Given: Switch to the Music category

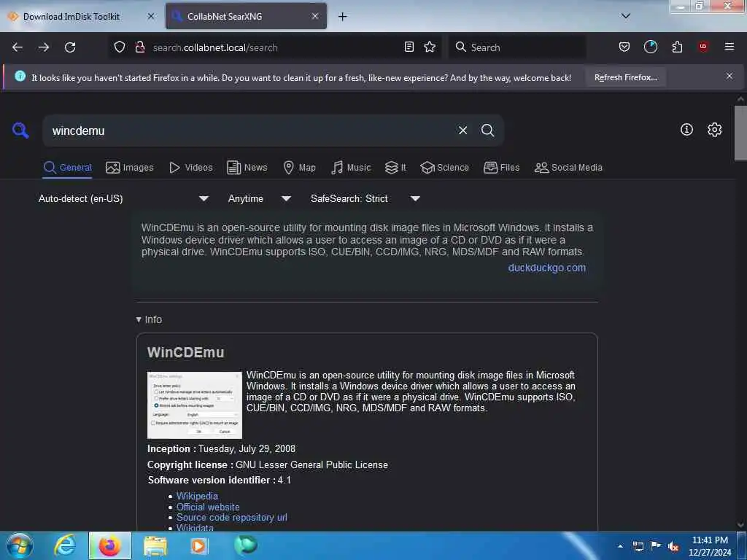Looking at the screenshot, I should coord(351,168).
